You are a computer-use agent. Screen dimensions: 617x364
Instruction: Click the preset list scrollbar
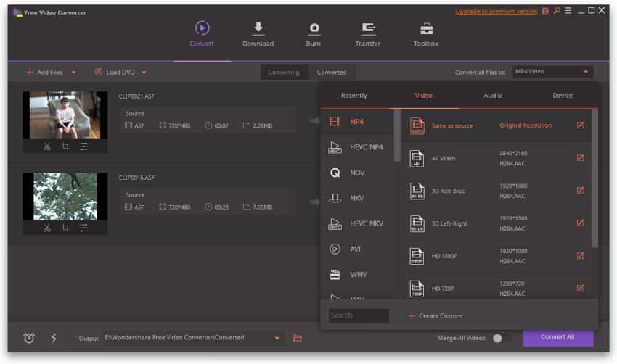[x=595, y=179]
